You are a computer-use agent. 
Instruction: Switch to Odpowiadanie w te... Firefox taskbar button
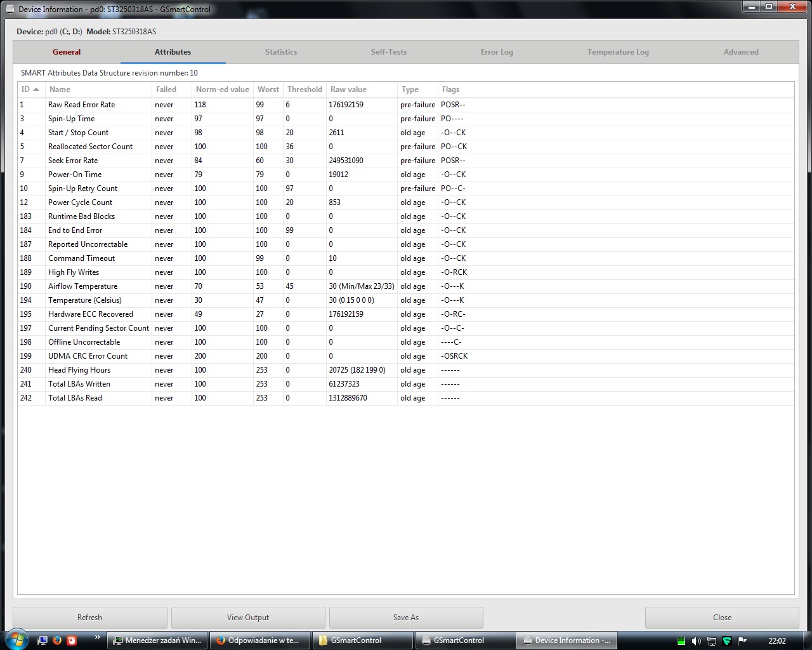(x=259, y=640)
